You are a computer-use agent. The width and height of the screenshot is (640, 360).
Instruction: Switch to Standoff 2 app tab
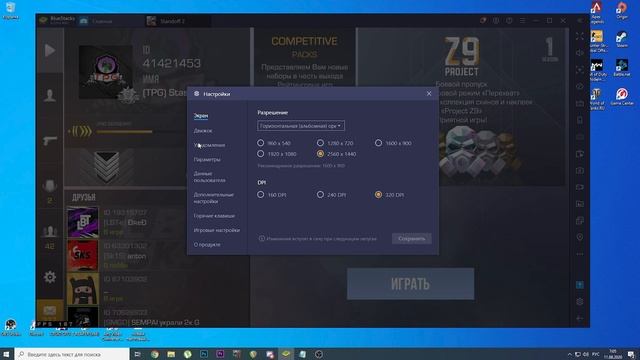171,21
